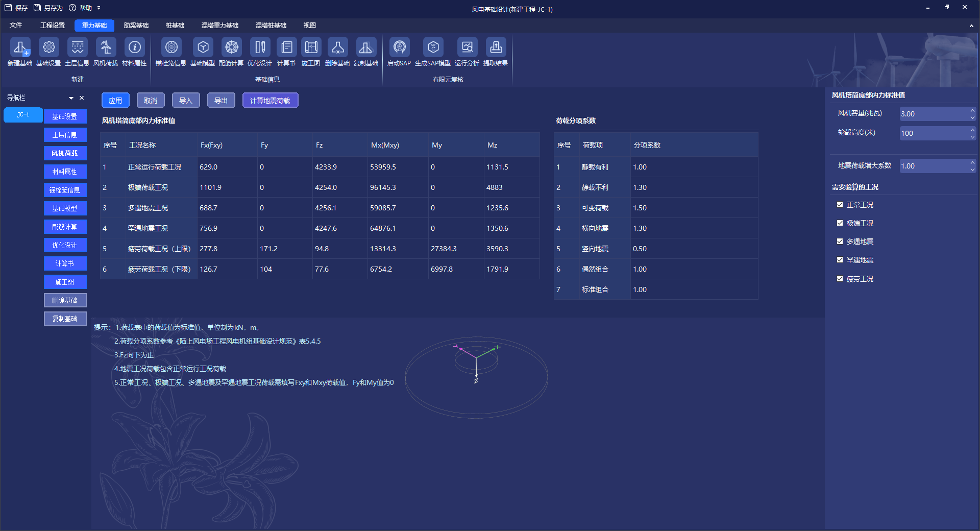Click the 生成SAP模型 ribbon icon
Image resolution: width=980 pixels, height=531 pixels.
(x=433, y=48)
